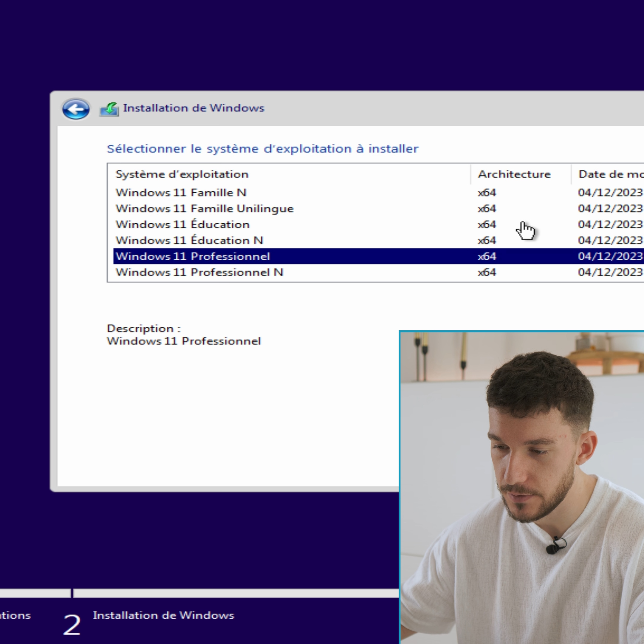644x644 pixels.
Task: Click step 2 'Installation de Windows' label at bottom
Action: pyautogui.click(x=163, y=615)
